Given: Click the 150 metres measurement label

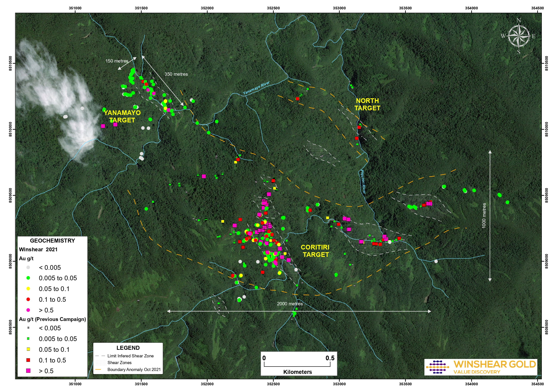Looking at the screenshot, I should click(x=117, y=61).
